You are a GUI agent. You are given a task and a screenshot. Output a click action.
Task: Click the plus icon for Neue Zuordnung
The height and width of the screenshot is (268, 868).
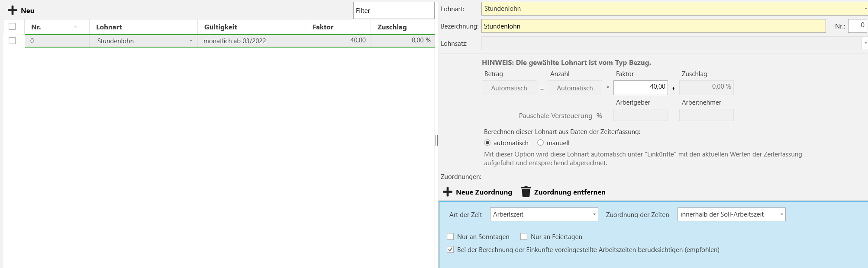pos(448,192)
